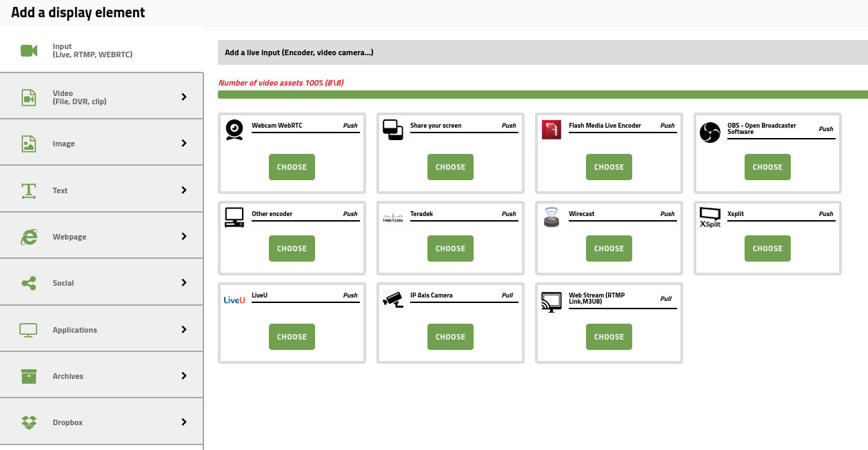Click the Webcam WebRTC camera icon
The image size is (868, 450).
point(234,130)
